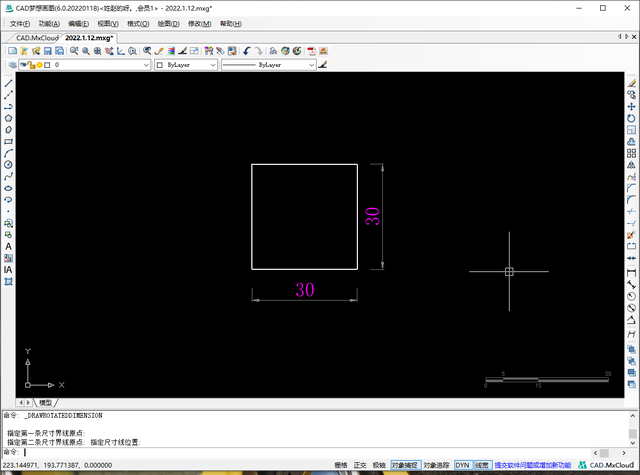Toggle 对象捕捉 object snap

click(403, 465)
